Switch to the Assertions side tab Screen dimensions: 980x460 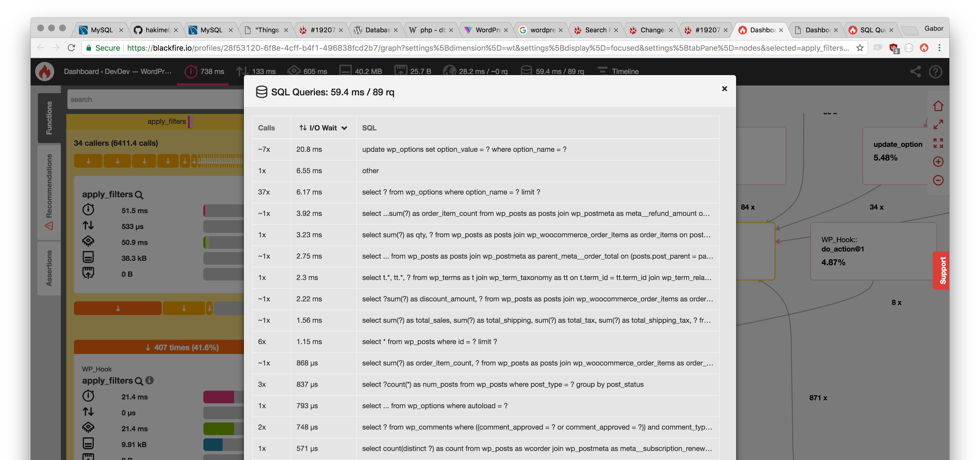tap(49, 268)
